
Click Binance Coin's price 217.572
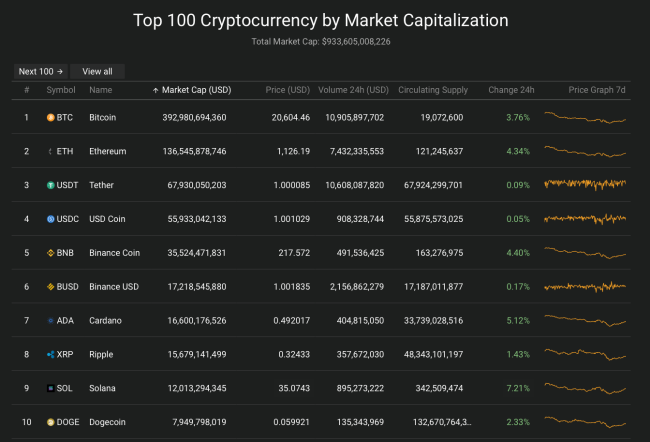point(294,253)
